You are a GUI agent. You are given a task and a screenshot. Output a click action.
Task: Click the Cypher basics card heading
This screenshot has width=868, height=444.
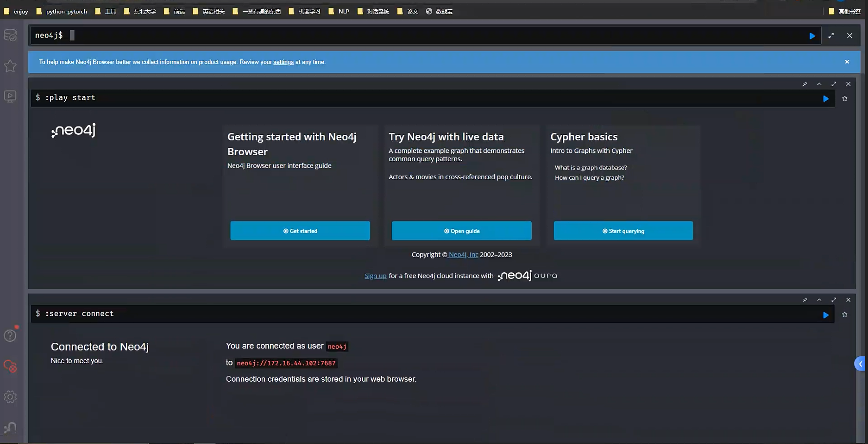coord(584,137)
